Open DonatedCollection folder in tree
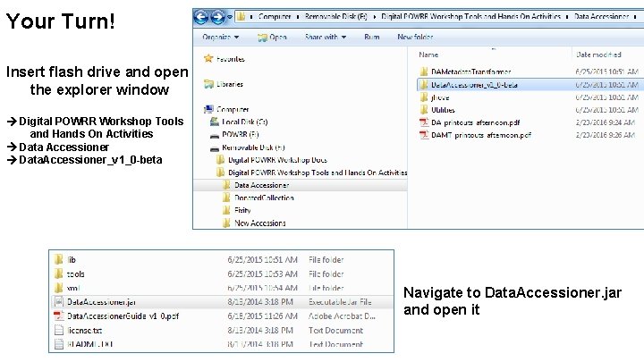 264,198
